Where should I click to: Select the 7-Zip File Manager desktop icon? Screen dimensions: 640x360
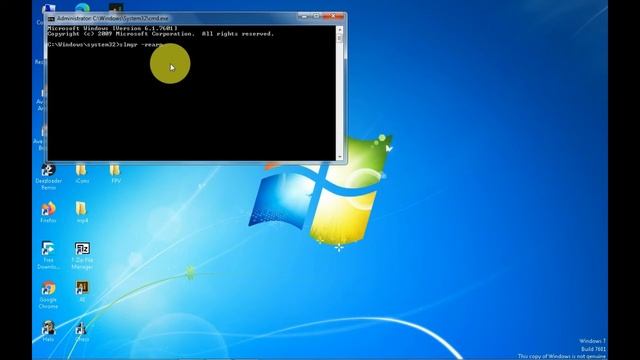(82, 255)
